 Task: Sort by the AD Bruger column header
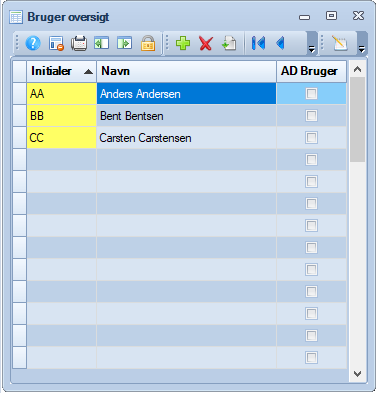[311, 71]
